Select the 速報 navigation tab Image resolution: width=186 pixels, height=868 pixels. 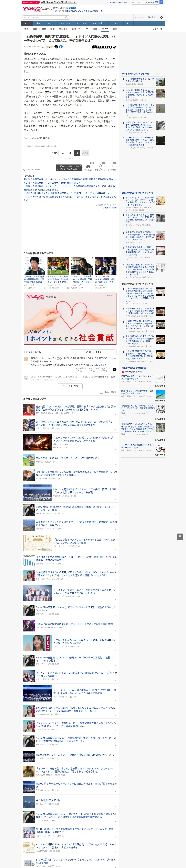tap(38, 24)
